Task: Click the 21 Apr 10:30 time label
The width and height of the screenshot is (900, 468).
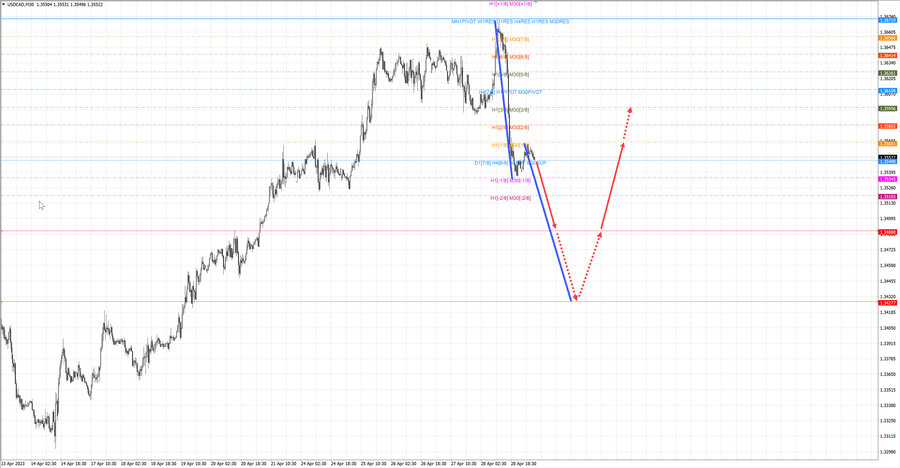Action: coord(283,463)
